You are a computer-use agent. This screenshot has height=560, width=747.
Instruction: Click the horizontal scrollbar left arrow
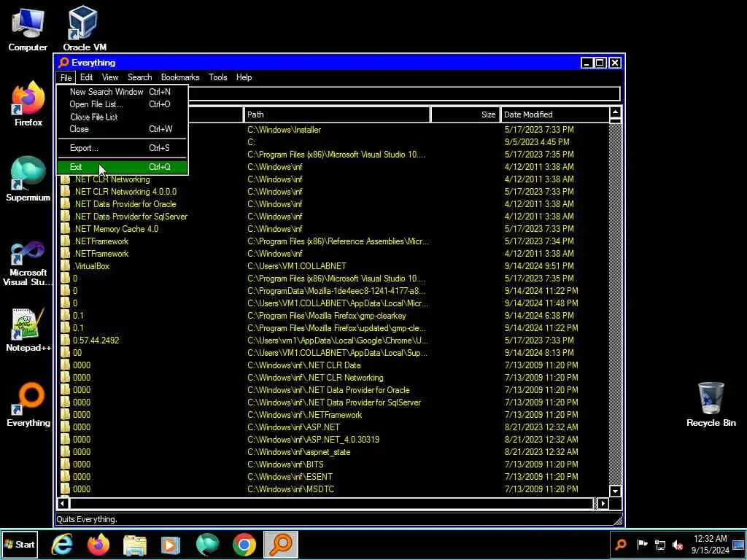click(x=63, y=503)
